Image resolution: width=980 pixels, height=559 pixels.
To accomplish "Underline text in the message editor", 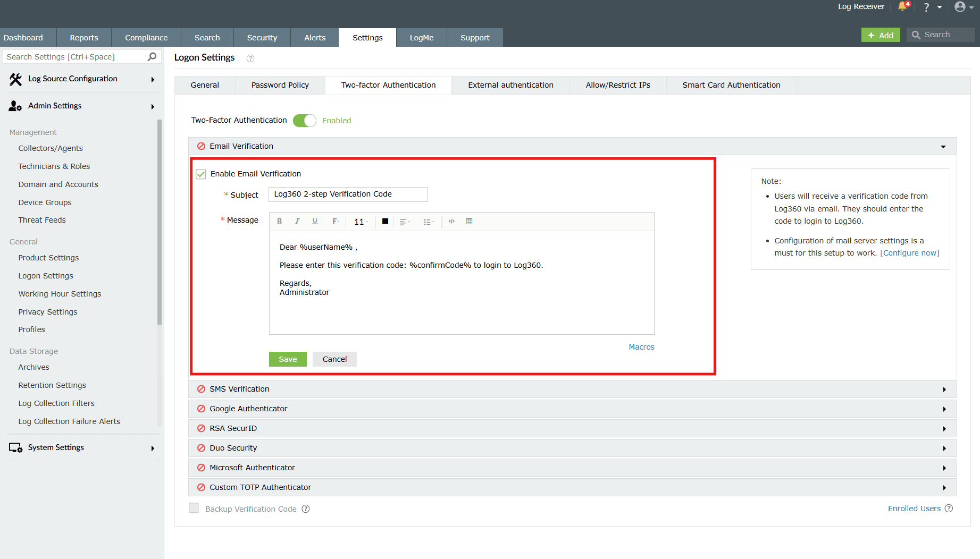I will [315, 222].
